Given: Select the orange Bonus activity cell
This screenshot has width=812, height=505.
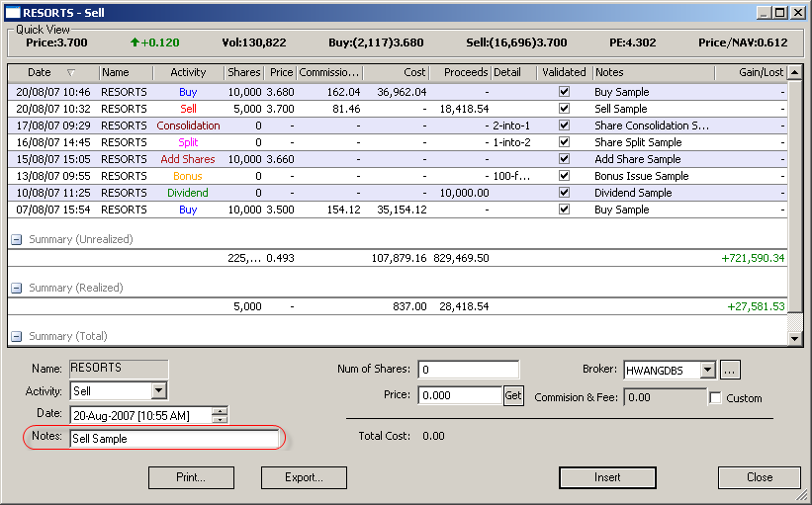Looking at the screenshot, I should (188, 176).
